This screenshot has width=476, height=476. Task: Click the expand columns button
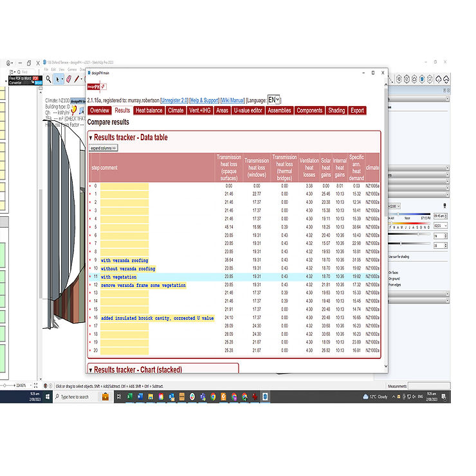tap(103, 148)
